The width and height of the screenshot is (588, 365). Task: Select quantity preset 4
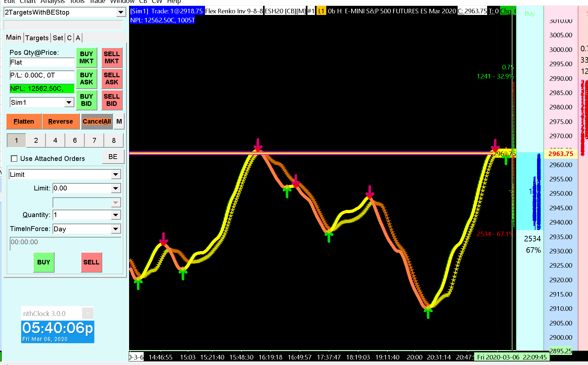[x=55, y=140]
